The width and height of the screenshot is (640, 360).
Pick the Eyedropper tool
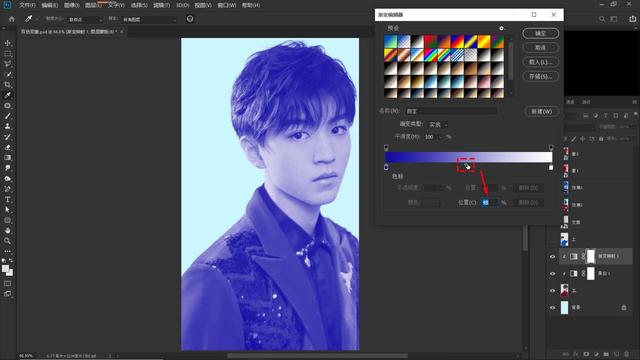coord(7,96)
